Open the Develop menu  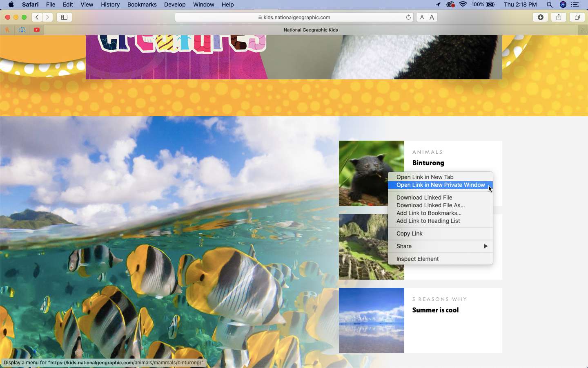pyautogui.click(x=175, y=4)
